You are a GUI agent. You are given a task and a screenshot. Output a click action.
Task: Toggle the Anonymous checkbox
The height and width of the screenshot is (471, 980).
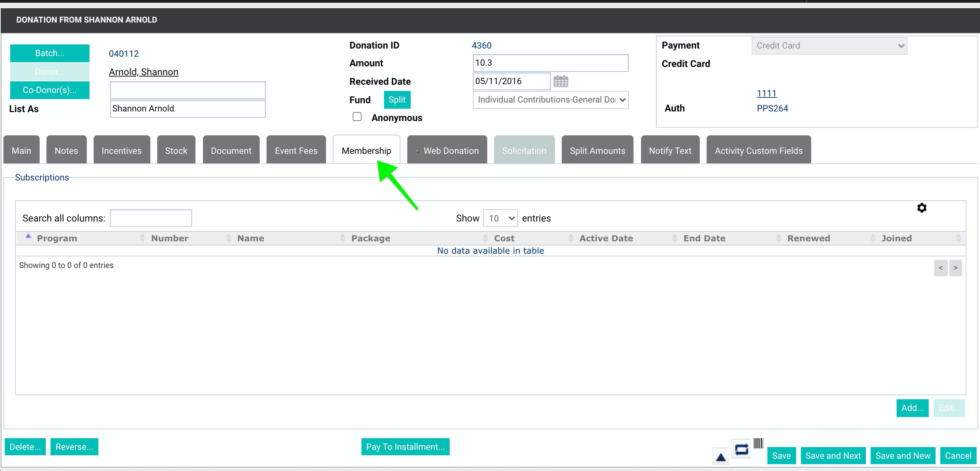point(357,117)
